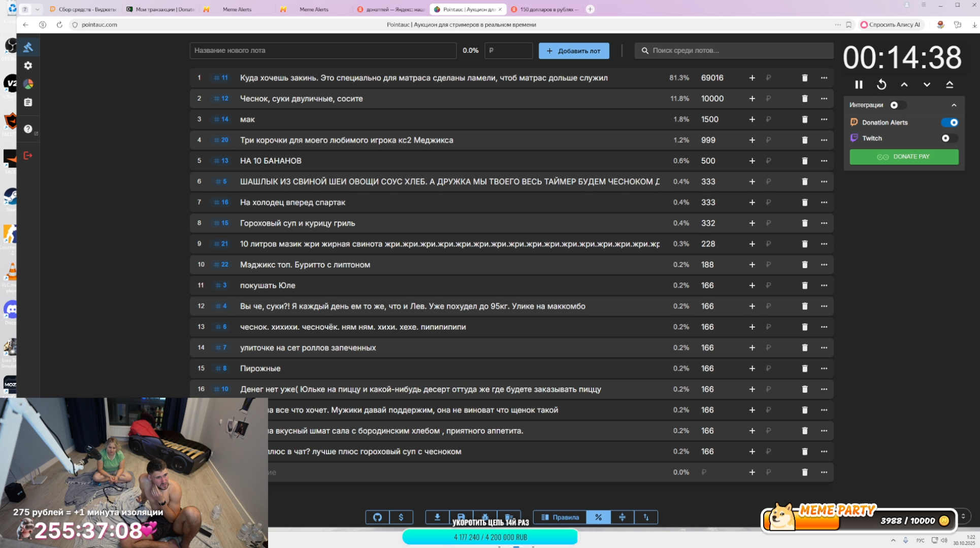980x548 pixels.
Task: Click the 'Добавить лот' button
Action: point(574,51)
